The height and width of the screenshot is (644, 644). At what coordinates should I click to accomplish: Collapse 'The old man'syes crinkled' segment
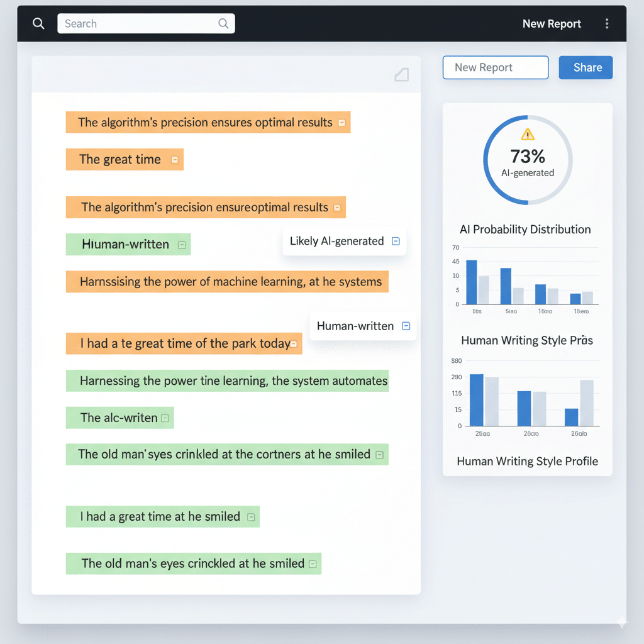(380, 454)
